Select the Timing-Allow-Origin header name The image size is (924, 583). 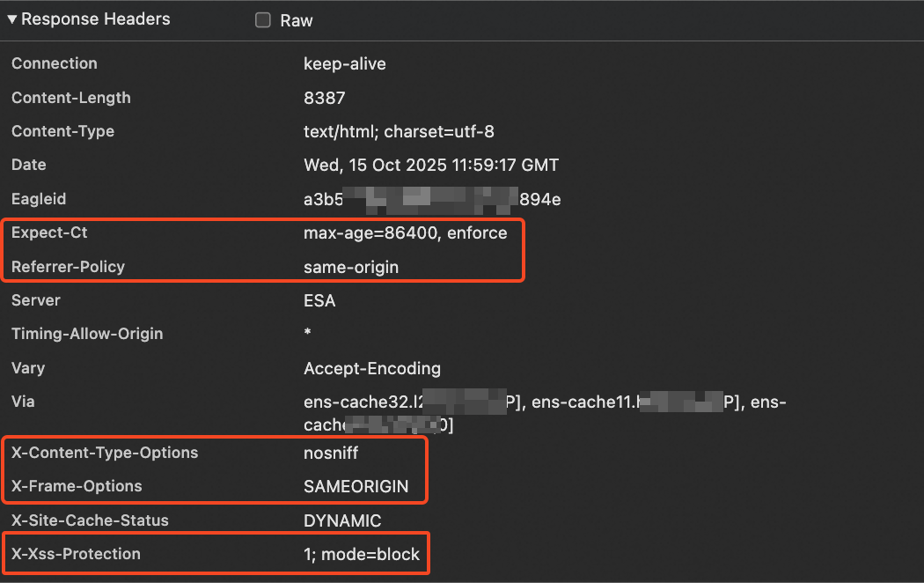coord(87,334)
